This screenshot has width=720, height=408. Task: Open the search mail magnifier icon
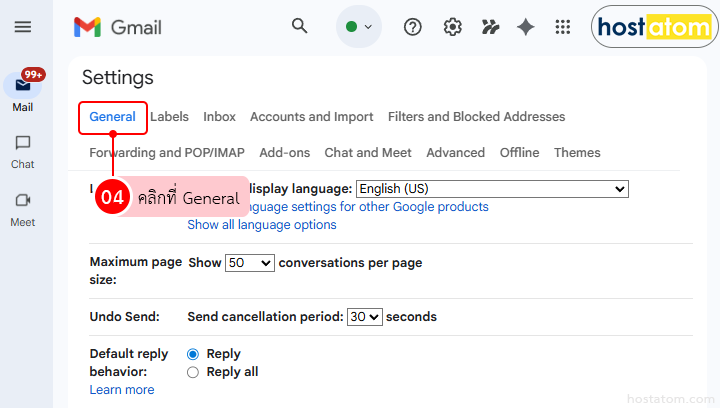(x=299, y=26)
